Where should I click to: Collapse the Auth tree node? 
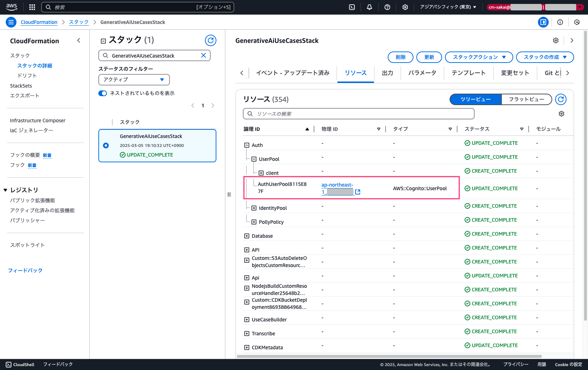pos(247,145)
